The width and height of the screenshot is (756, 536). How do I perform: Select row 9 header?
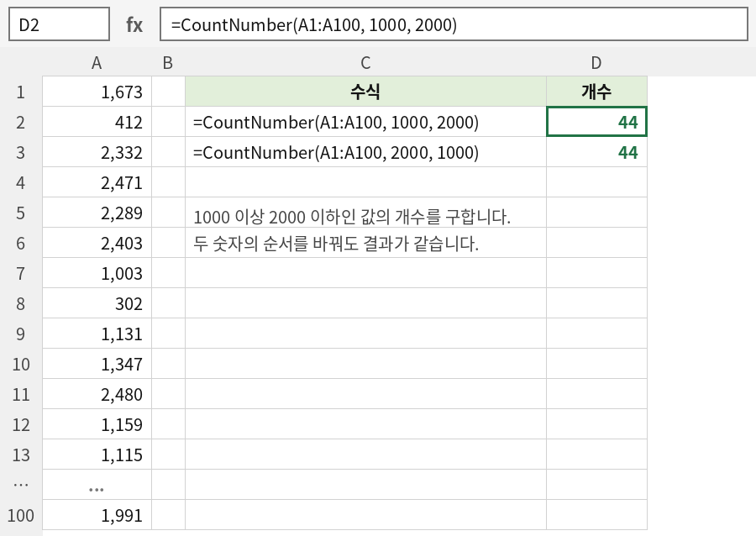tap(21, 334)
